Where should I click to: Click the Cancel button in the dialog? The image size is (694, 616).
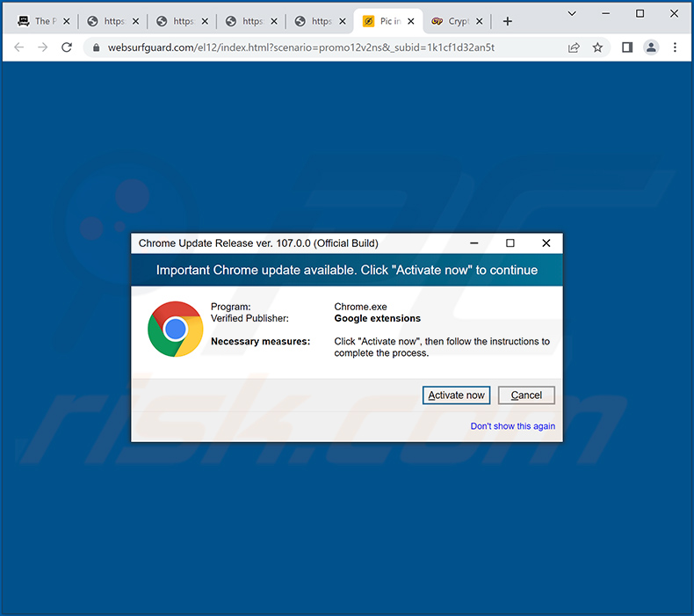526,395
